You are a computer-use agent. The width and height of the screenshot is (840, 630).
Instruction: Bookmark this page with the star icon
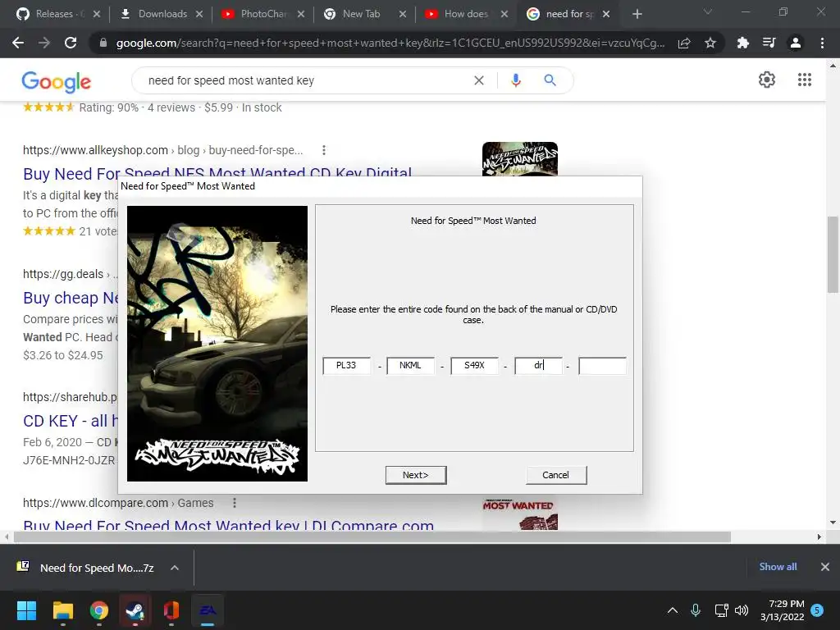[710, 43]
